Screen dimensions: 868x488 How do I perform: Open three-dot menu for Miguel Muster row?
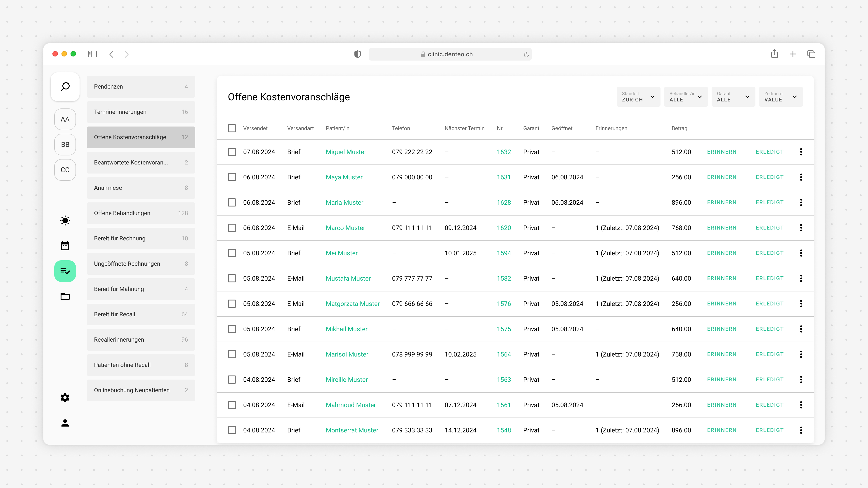click(801, 152)
